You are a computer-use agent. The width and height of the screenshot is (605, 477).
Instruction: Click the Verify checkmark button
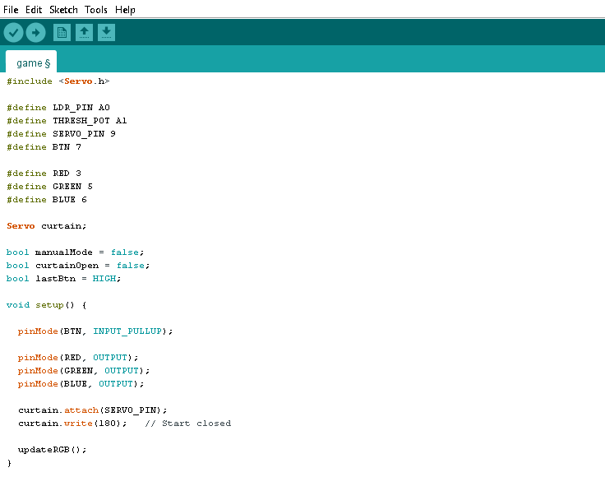click(14, 32)
